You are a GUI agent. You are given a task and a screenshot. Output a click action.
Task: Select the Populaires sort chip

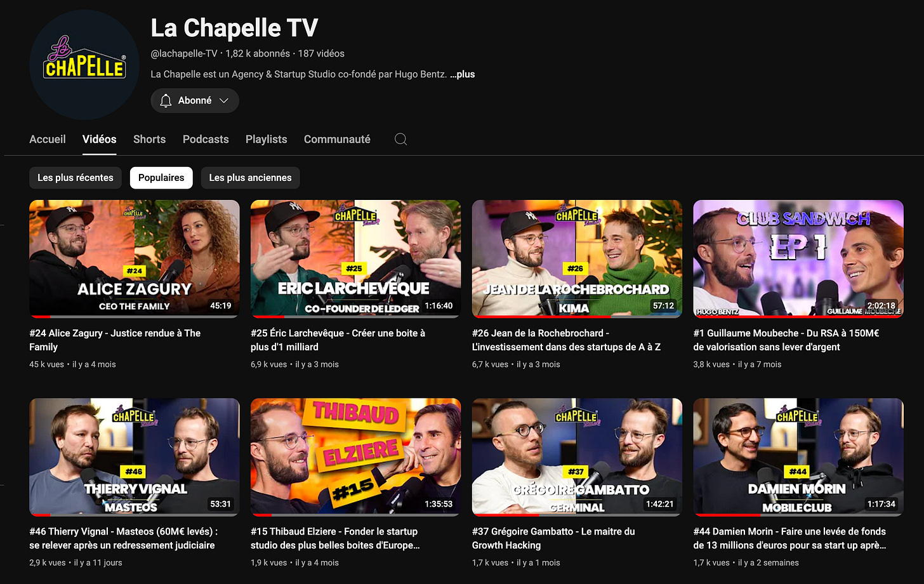161,178
